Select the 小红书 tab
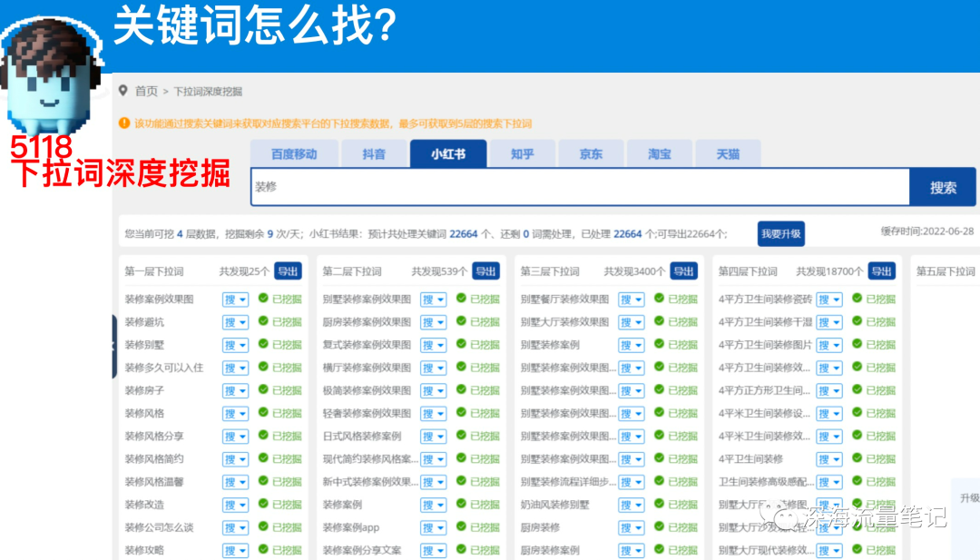Screen dimensions: 980x560 pos(448,153)
